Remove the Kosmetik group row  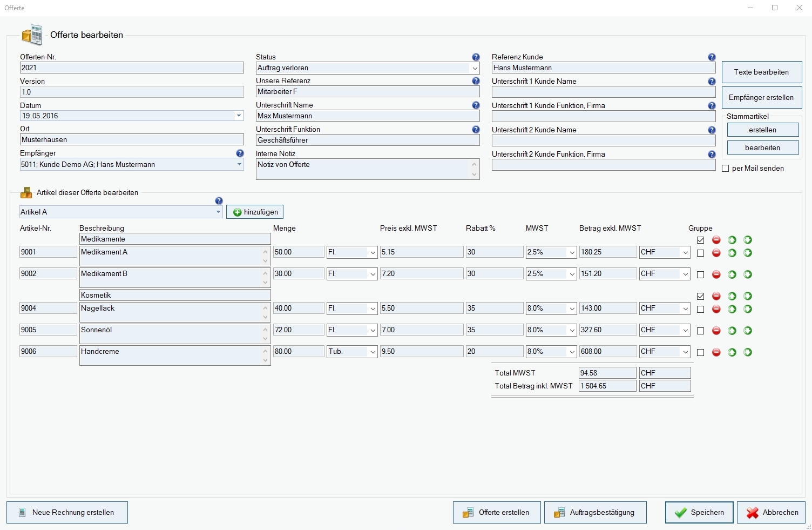point(716,296)
